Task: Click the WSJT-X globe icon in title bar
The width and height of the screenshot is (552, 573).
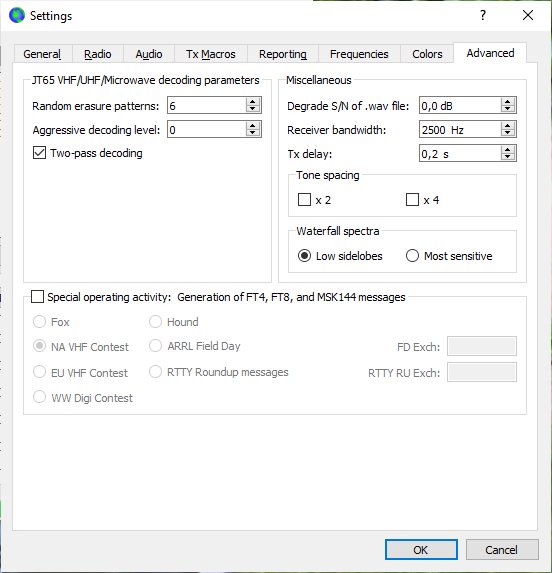Action: pos(17,15)
